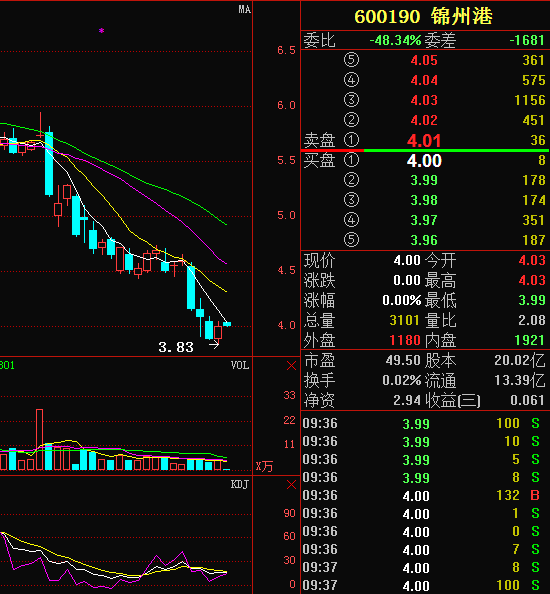Viewport: 550px width, 594px height.
Task: Click the 今开 value 4.03
Action: (x=532, y=260)
